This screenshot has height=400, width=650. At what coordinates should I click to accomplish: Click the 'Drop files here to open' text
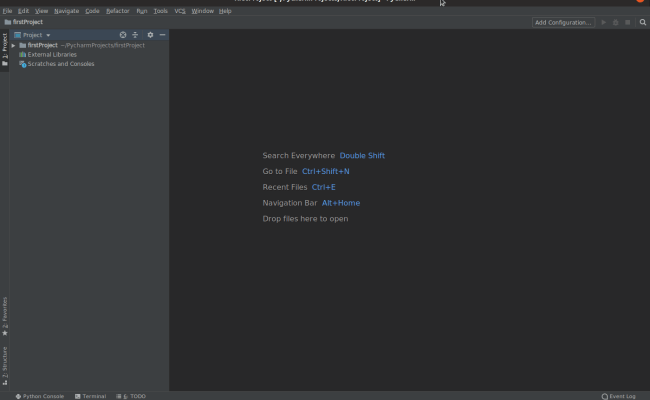305,218
